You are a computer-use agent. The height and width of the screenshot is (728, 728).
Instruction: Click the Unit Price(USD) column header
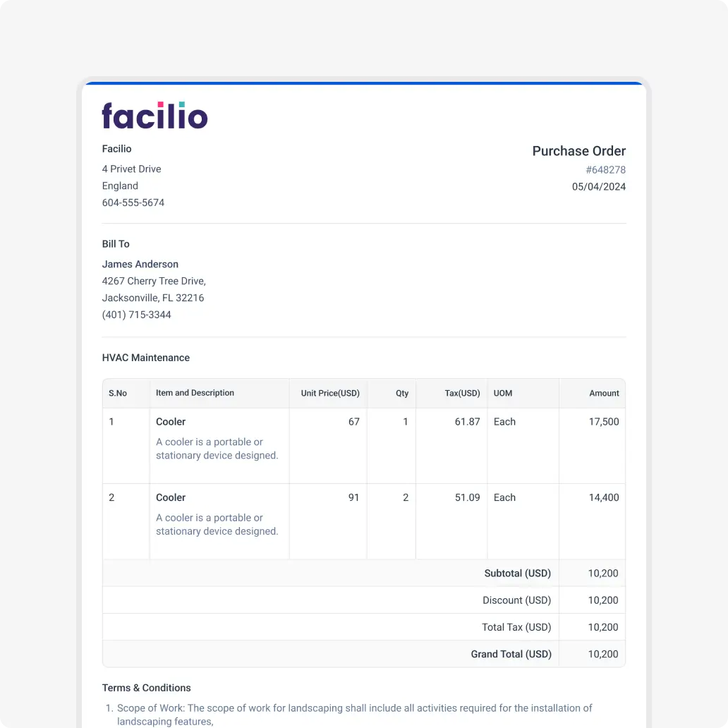click(330, 394)
